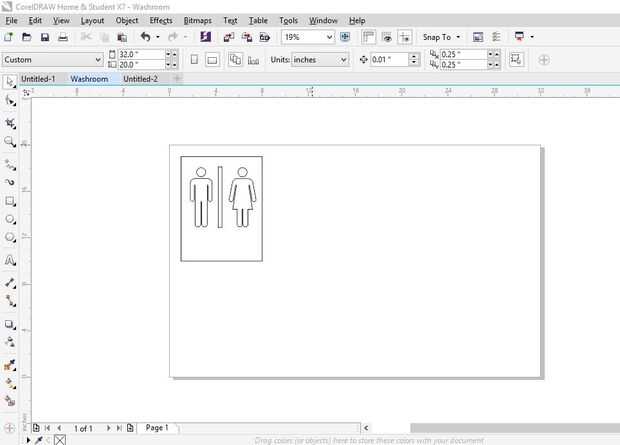The image size is (620, 445).
Task: Select the Zoom tool magnifier
Action: pos(10,142)
